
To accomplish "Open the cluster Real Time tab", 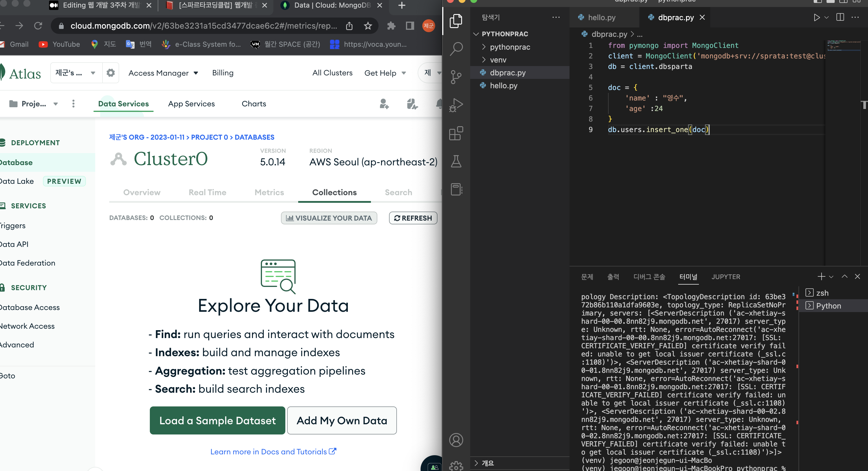I will tap(207, 192).
